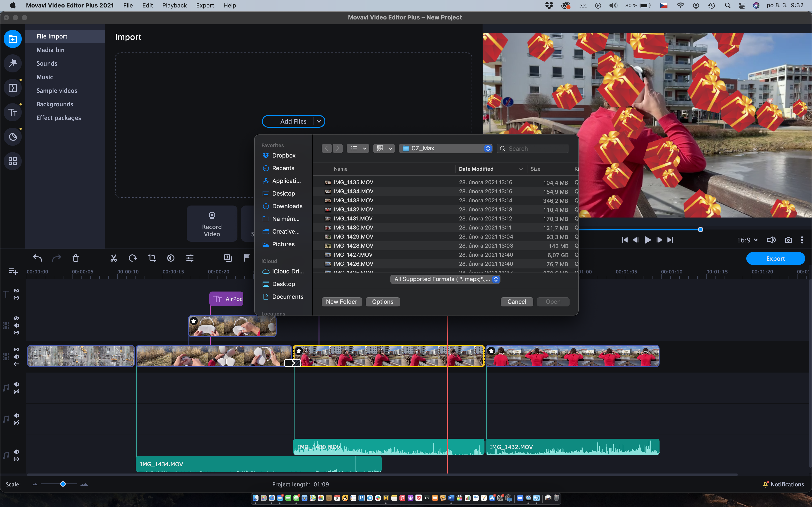Open the Playback menu

click(x=174, y=5)
